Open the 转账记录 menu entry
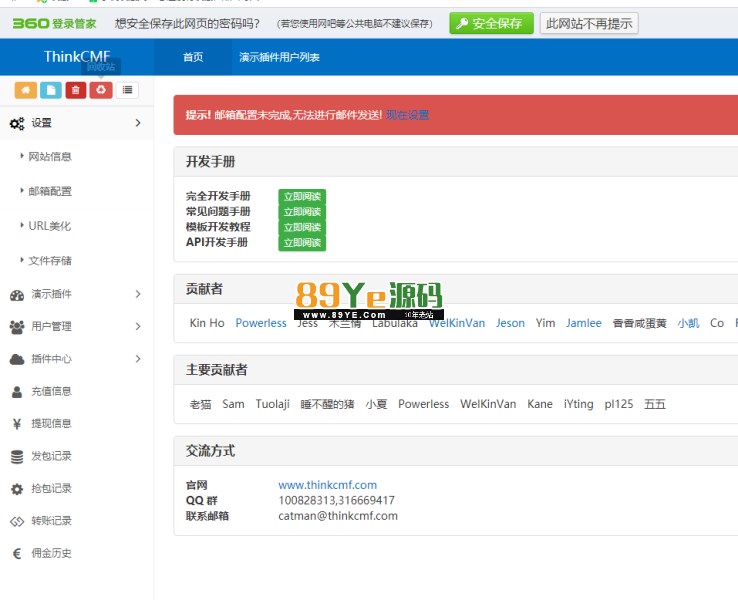Screen dimensions: 738x600 [51, 521]
